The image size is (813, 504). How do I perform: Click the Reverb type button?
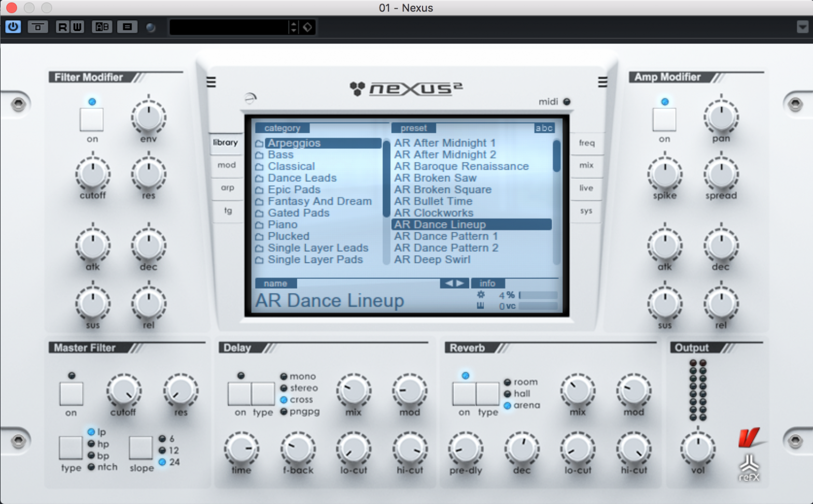click(x=487, y=394)
